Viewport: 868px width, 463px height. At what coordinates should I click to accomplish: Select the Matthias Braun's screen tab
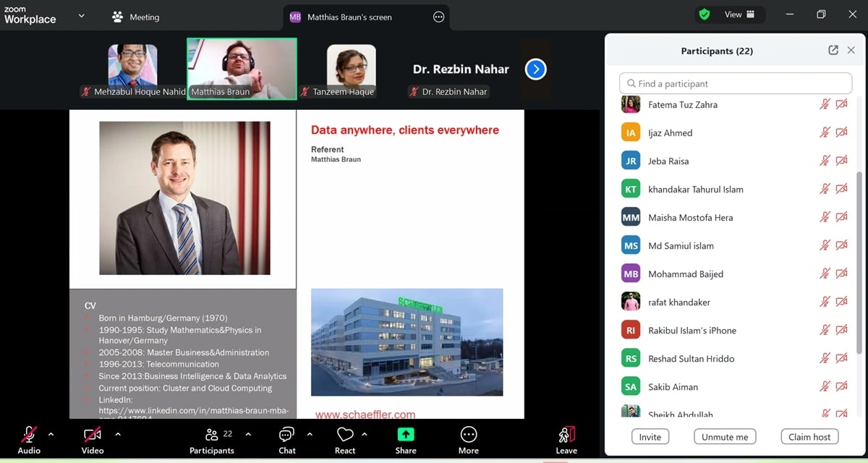[x=349, y=17]
